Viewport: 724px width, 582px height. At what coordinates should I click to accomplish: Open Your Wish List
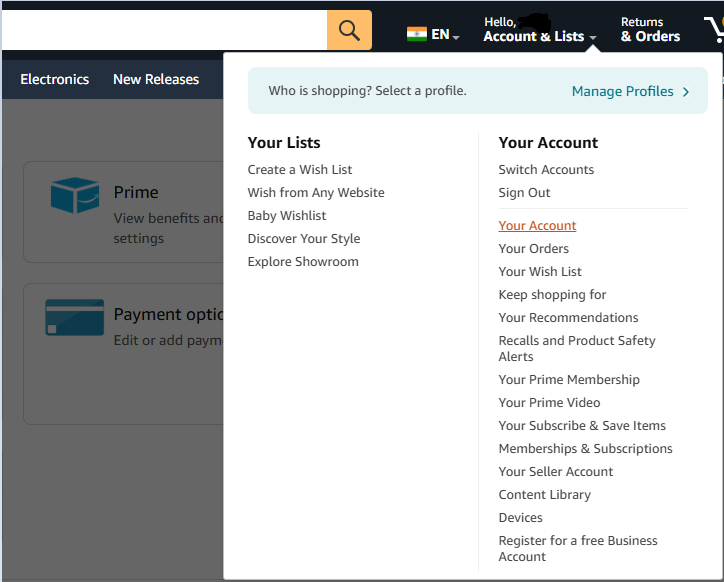click(x=540, y=272)
